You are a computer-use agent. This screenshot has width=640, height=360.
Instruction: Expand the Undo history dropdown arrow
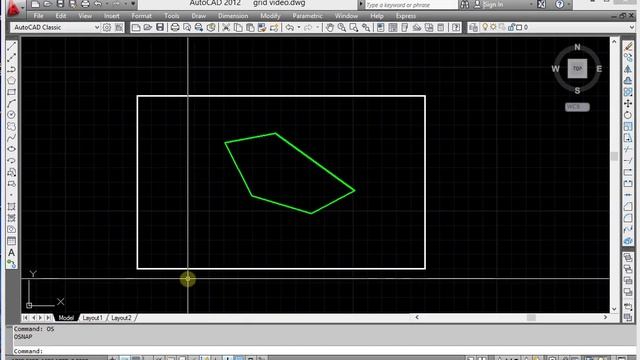tap(299, 27)
